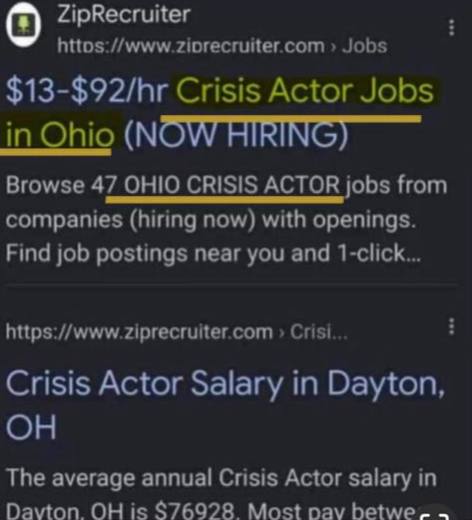Click the ZipRecruiter site name

point(124,15)
